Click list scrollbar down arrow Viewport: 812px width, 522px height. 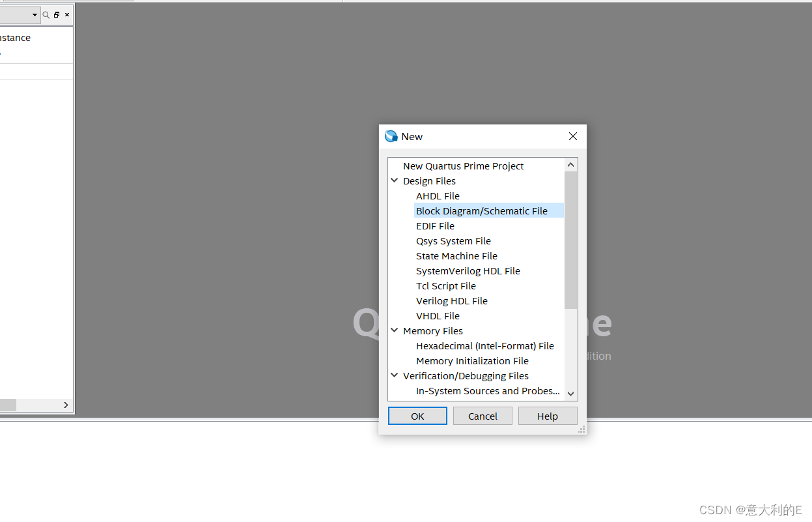pos(571,394)
